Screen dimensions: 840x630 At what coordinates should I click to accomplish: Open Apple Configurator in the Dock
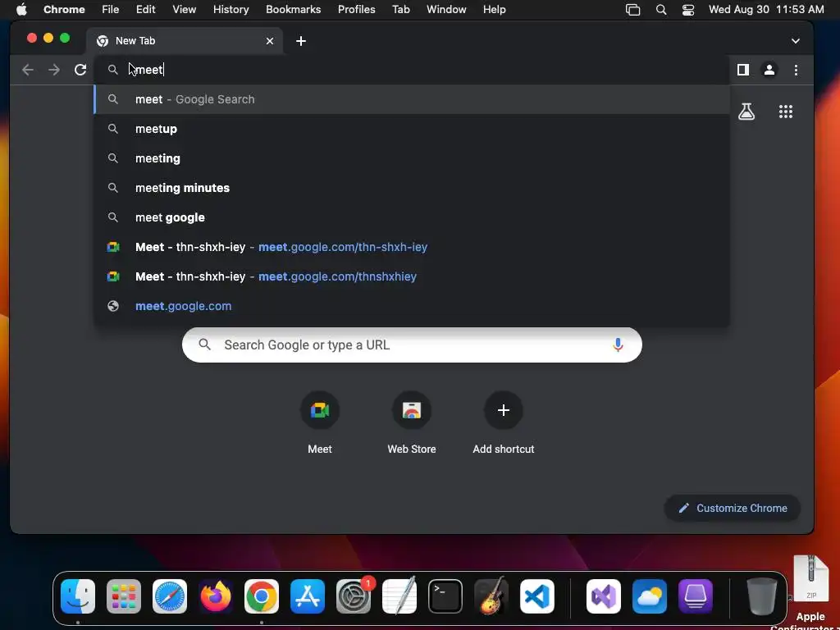coord(696,596)
